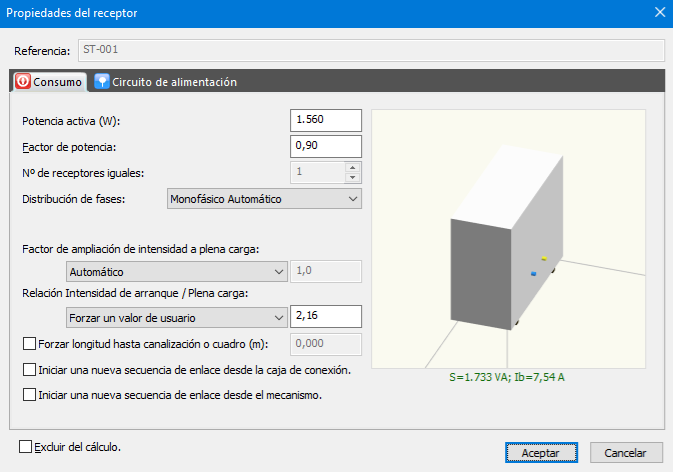Viewport: 673px width, 472px height.
Task: Edit the Potencia activa (W) field
Action: 326,120
